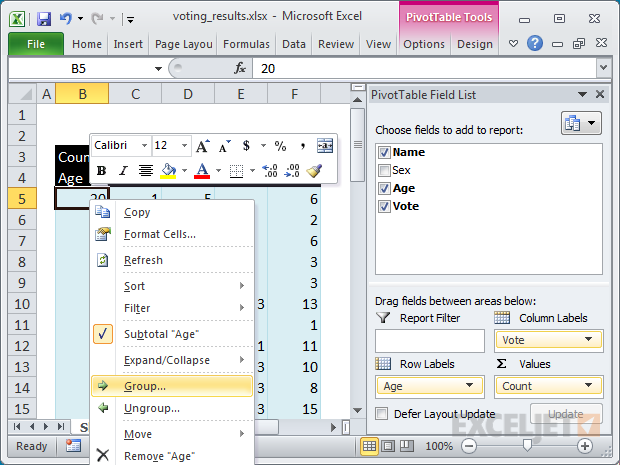Screen dimensions: 620x465
Task: Open the Options ribbon tab
Action: pyautogui.click(x=424, y=44)
